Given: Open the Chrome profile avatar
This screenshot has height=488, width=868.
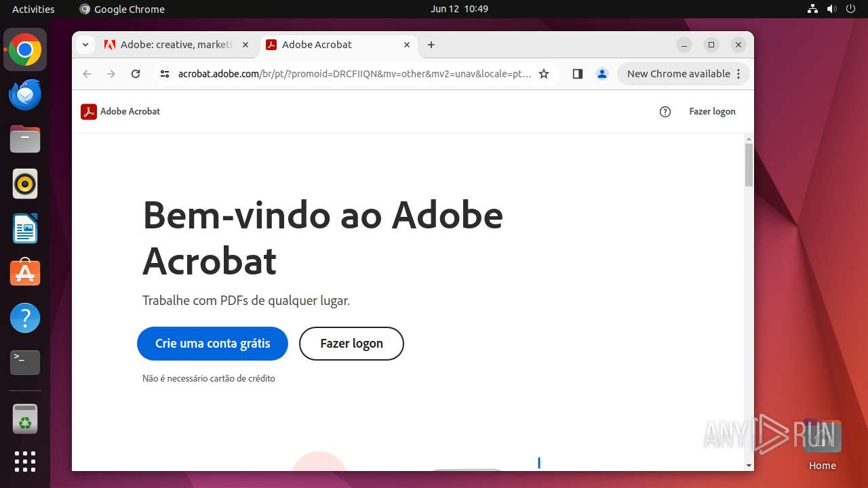Looking at the screenshot, I should coord(602,74).
